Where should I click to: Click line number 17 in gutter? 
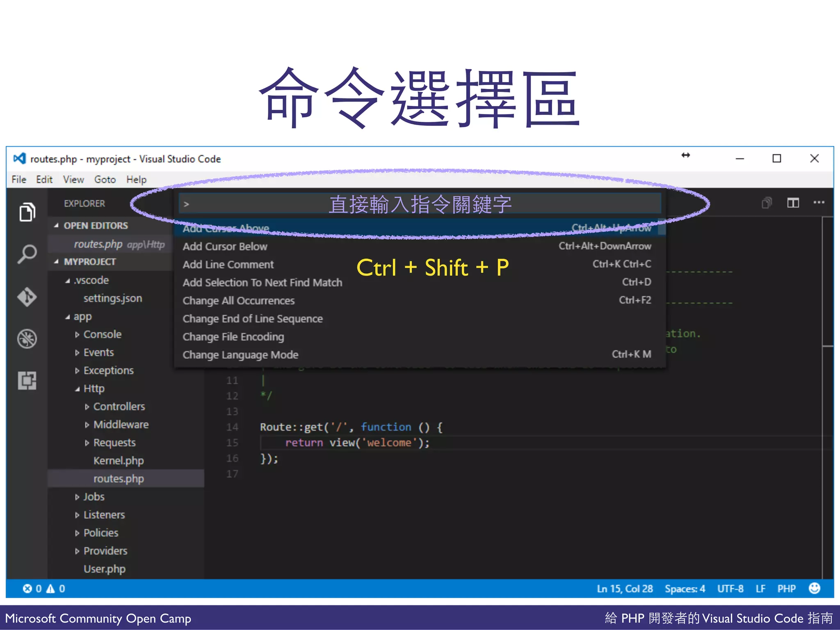click(x=232, y=474)
